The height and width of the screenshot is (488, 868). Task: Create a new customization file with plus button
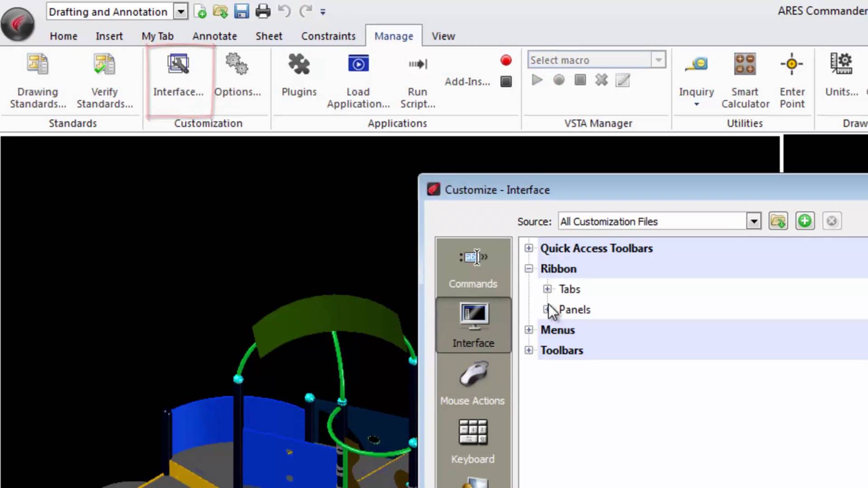coord(805,221)
